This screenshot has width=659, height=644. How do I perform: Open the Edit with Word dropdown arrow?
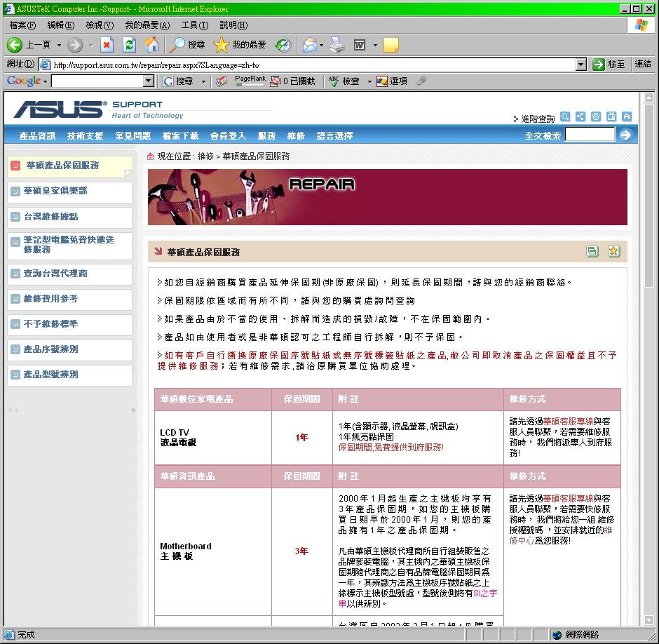tap(375, 45)
